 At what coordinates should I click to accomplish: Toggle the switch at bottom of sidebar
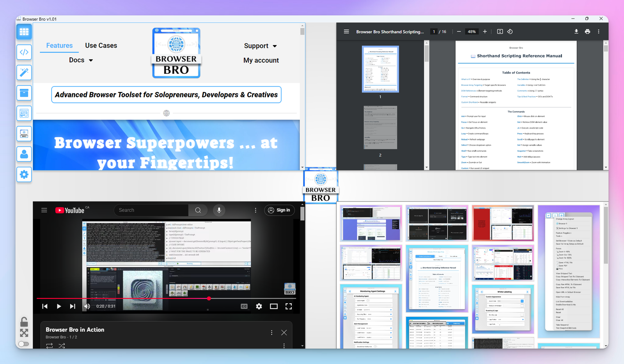[24, 344]
